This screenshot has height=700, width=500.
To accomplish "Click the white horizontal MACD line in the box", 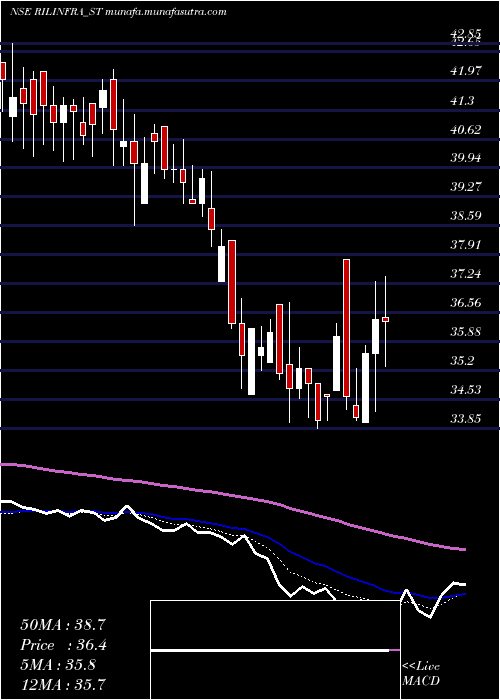I will 270,650.
